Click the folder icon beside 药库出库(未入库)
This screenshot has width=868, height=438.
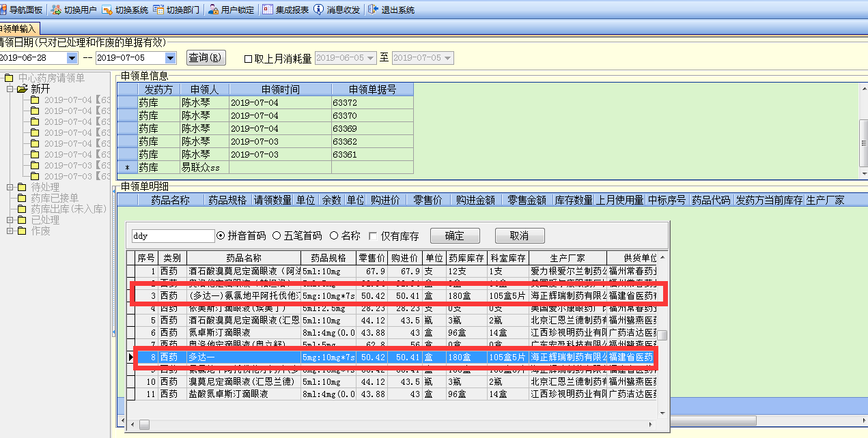[x=22, y=209]
